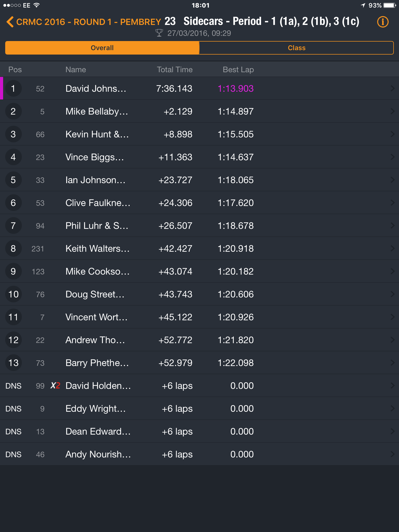Sort by the Total Time column header

coord(175,70)
